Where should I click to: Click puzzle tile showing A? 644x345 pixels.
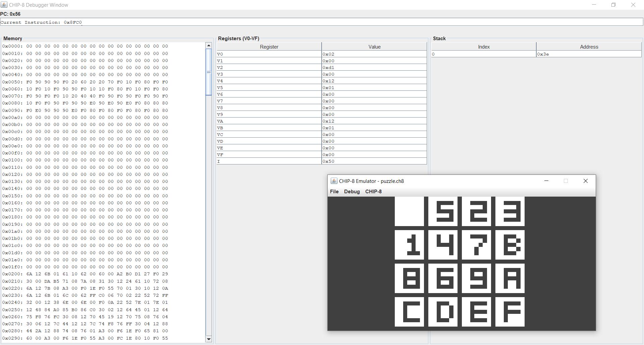(510, 278)
